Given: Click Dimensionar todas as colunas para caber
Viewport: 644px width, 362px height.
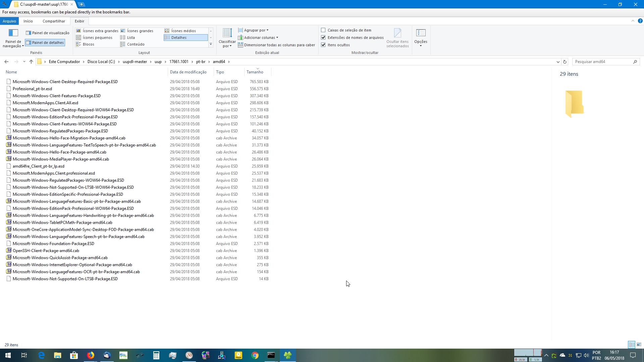Looking at the screenshot, I should pos(276,45).
